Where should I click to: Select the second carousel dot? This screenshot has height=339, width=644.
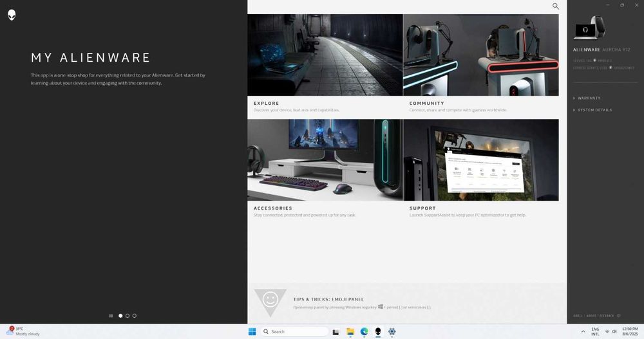[128, 316]
